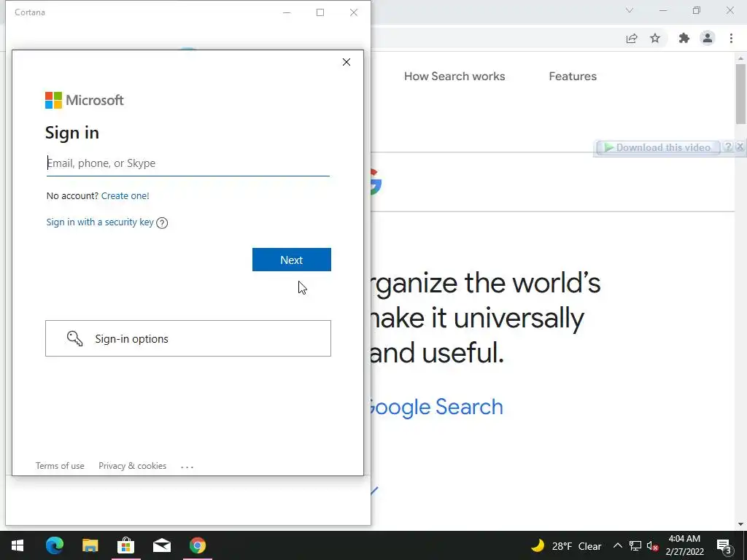Maximize the Cortana window
Screen dimensions: 747x560
tap(320, 12)
